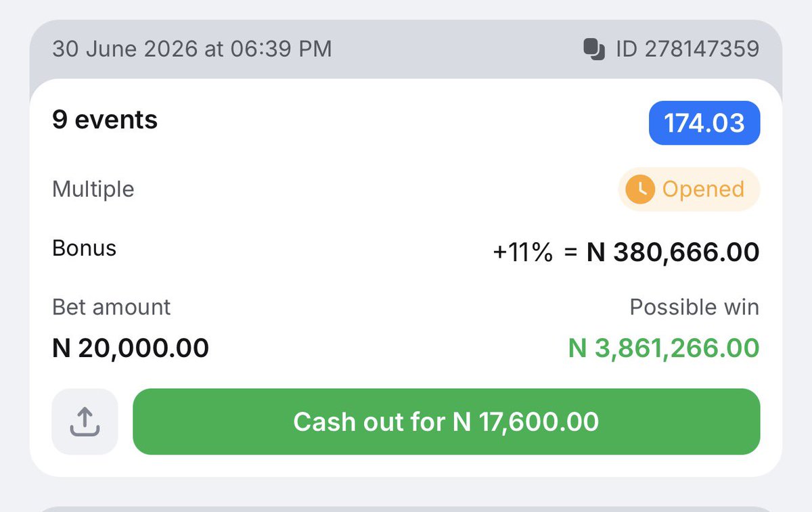
Task: Tap the +11% bonus percentage
Action: pos(523,253)
